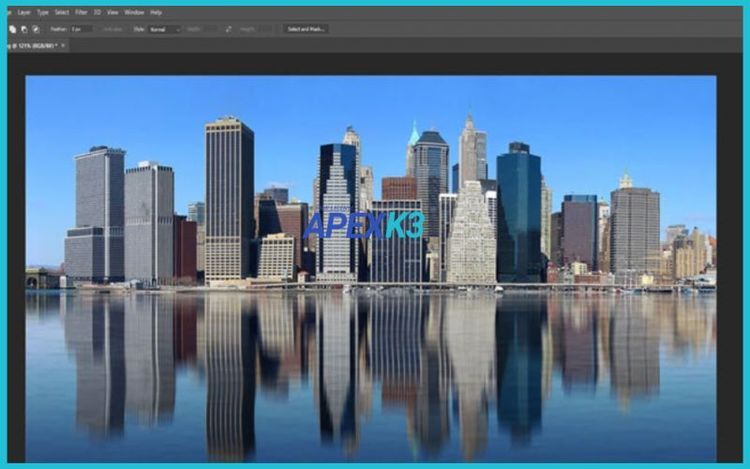Choose the Intersect with selection mode icon
This screenshot has height=469, width=750.
[35, 29]
